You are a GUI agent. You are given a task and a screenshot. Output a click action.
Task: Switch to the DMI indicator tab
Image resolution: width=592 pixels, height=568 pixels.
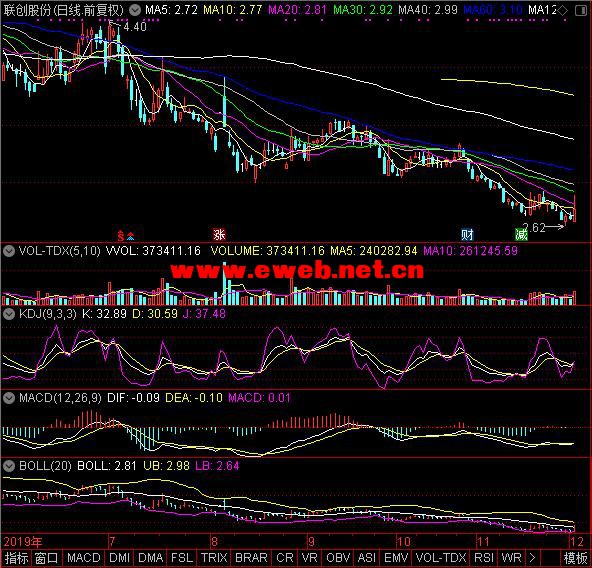pos(119,558)
